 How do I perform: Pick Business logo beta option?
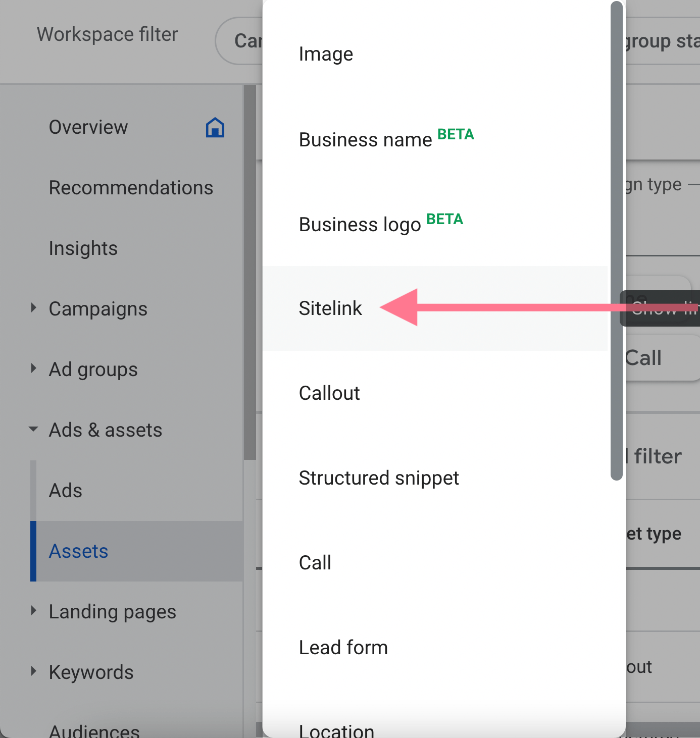(x=360, y=224)
